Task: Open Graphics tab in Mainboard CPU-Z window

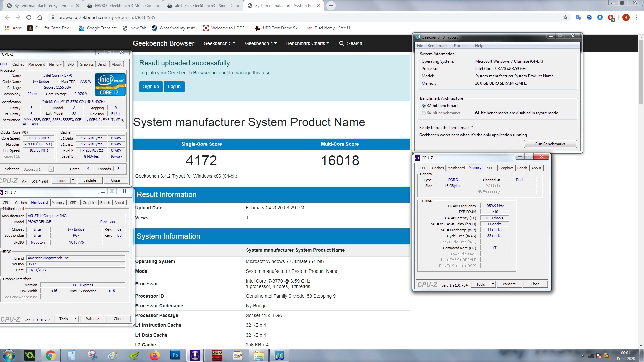Action: point(90,203)
